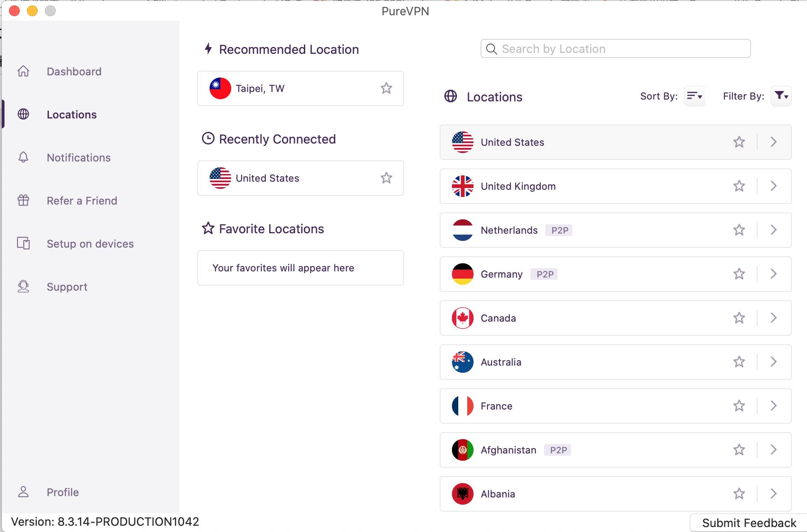
Task: Click the version number text
Action: tap(105, 522)
